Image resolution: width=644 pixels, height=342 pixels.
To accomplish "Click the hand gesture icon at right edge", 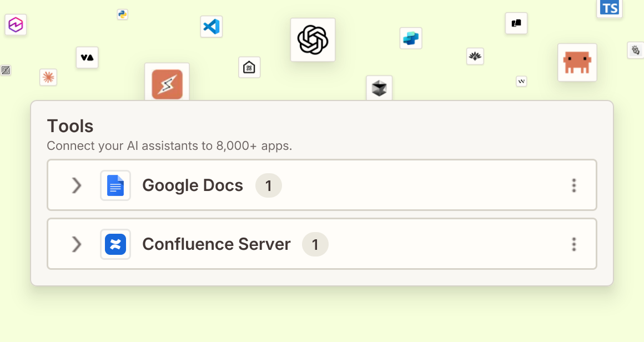I will pos(635,50).
